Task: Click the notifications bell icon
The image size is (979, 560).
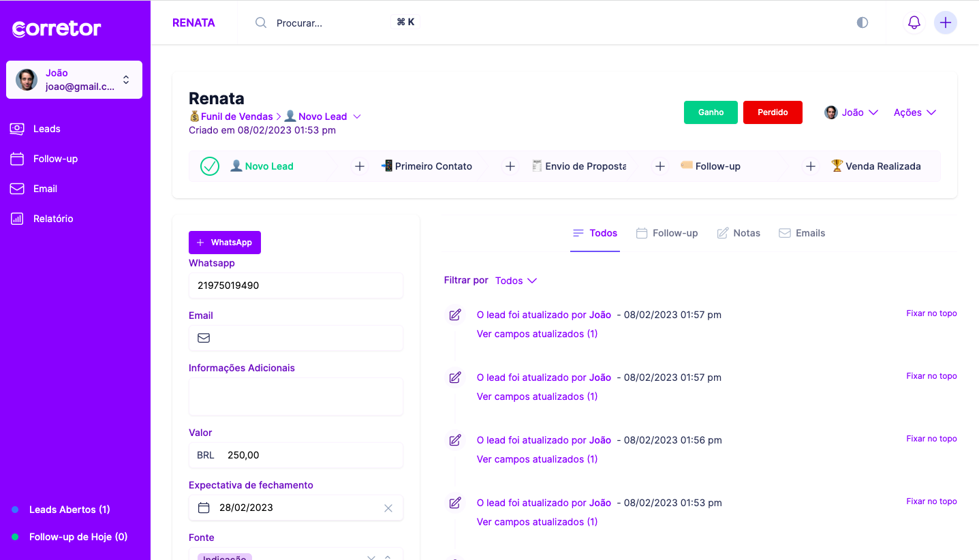Action: (914, 22)
